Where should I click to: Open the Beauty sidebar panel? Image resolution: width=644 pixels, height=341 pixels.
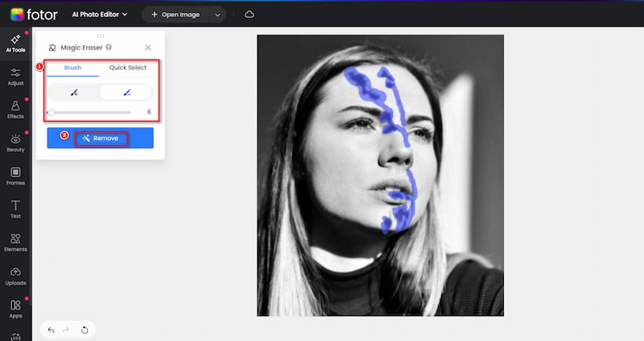click(15, 143)
